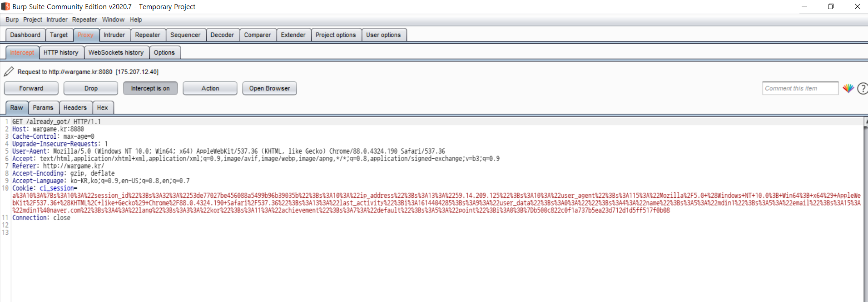Open the HTTP history sub-tab

pos(61,53)
